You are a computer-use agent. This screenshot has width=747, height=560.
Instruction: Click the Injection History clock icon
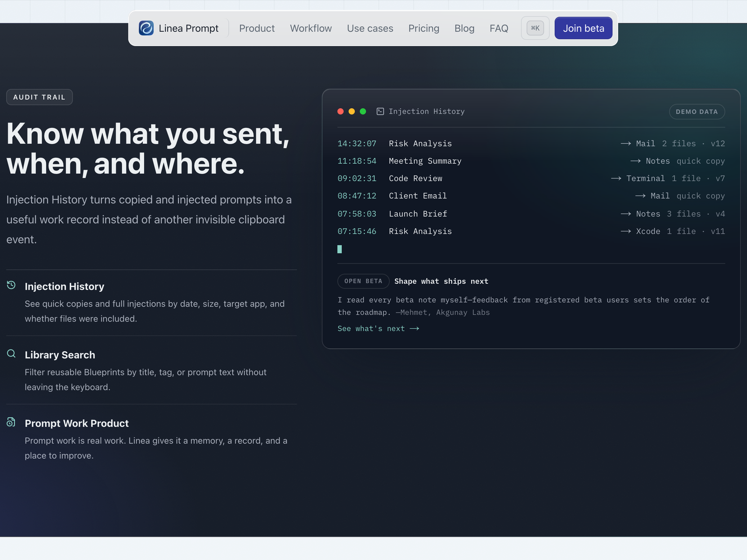click(x=11, y=285)
